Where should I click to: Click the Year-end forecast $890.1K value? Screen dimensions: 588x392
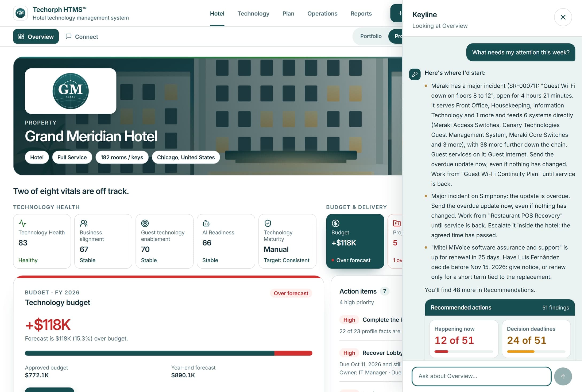coord(183,375)
